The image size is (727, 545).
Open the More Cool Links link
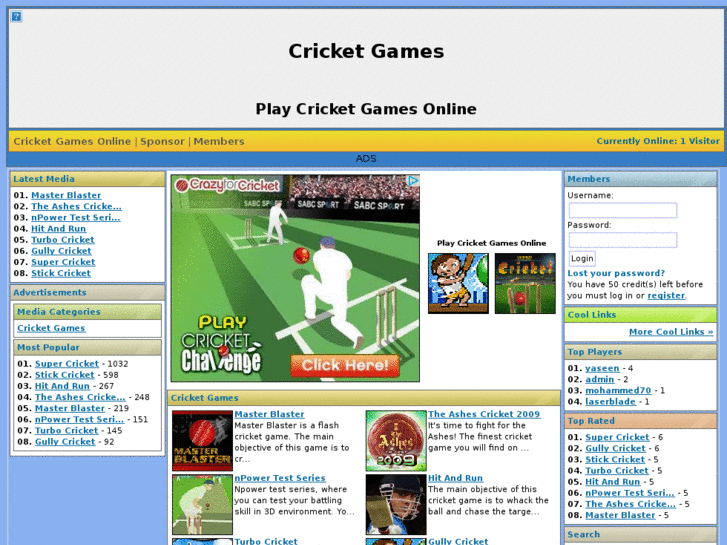pyautogui.click(x=671, y=332)
